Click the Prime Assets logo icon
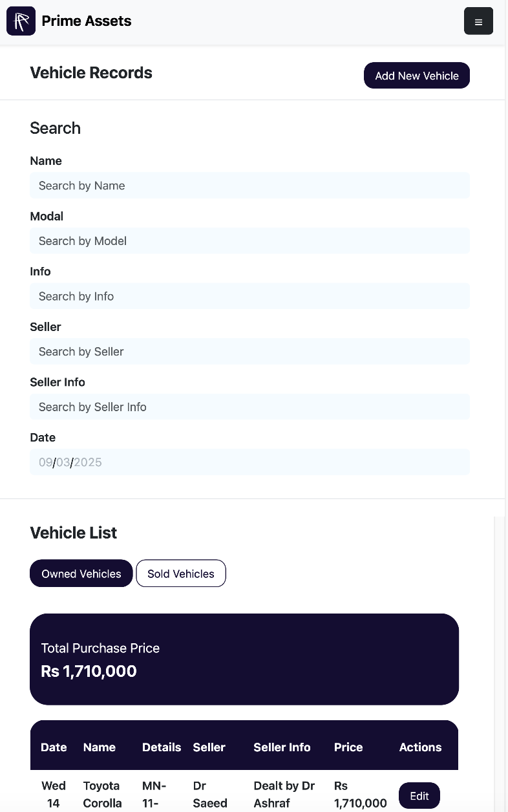The height and width of the screenshot is (812, 508). (x=20, y=21)
